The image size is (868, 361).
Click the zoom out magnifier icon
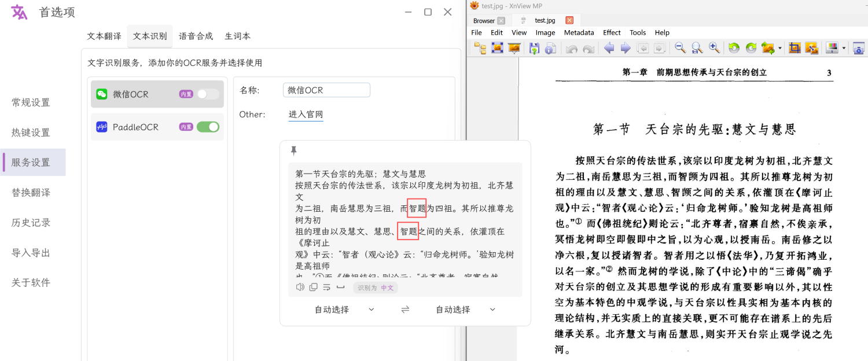680,48
